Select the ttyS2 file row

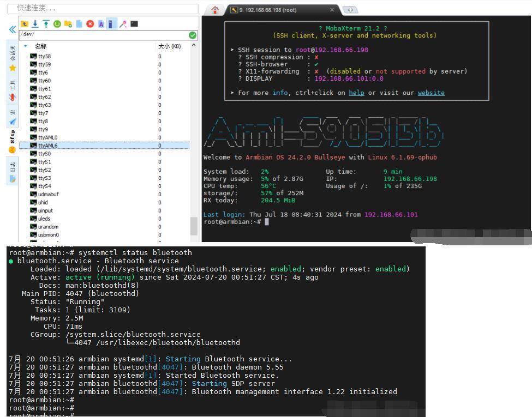[105, 170]
